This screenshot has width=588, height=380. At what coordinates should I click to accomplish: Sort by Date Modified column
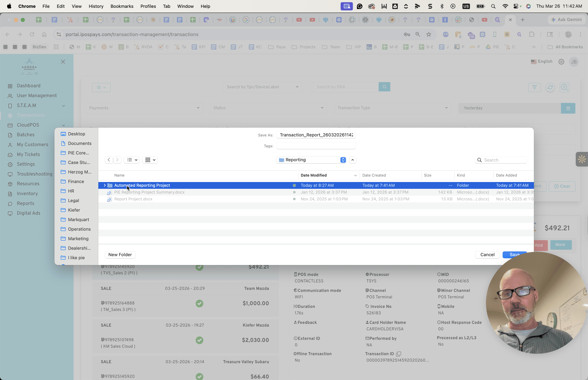tap(329, 175)
